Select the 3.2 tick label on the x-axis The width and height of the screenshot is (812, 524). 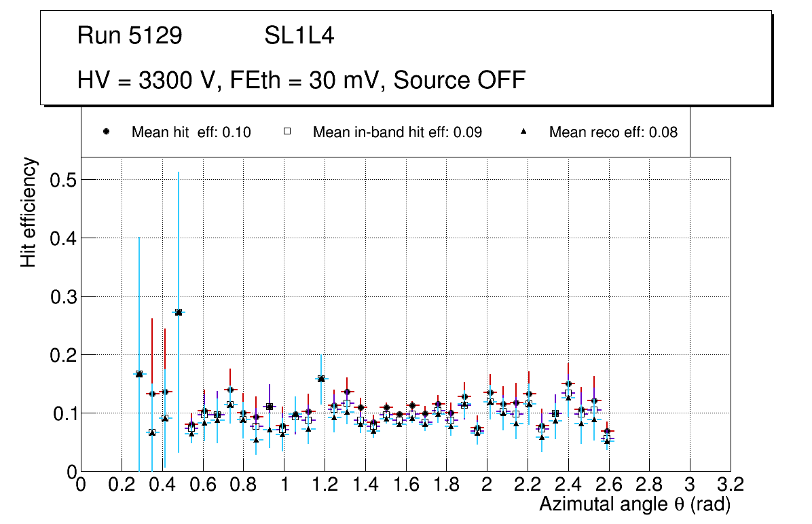[731, 485]
